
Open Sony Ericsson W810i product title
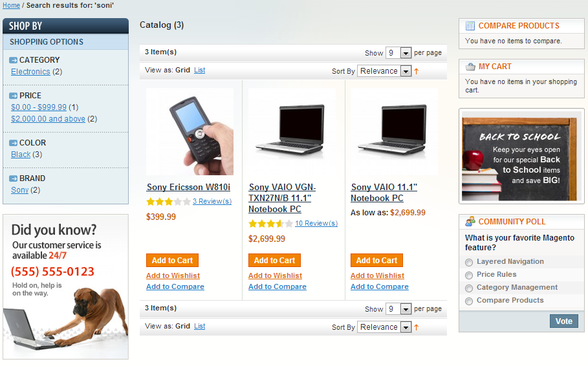pos(189,187)
